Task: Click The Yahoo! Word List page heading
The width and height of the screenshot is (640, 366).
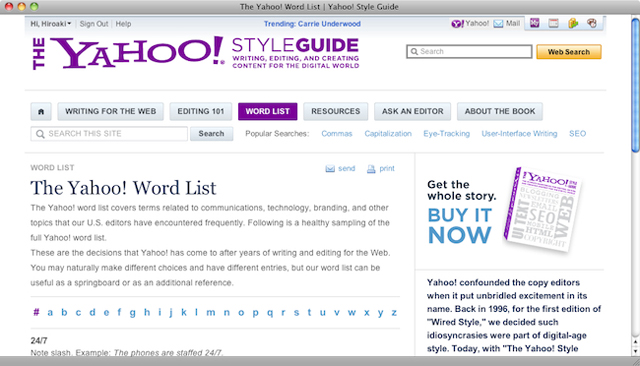Action: [123, 188]
